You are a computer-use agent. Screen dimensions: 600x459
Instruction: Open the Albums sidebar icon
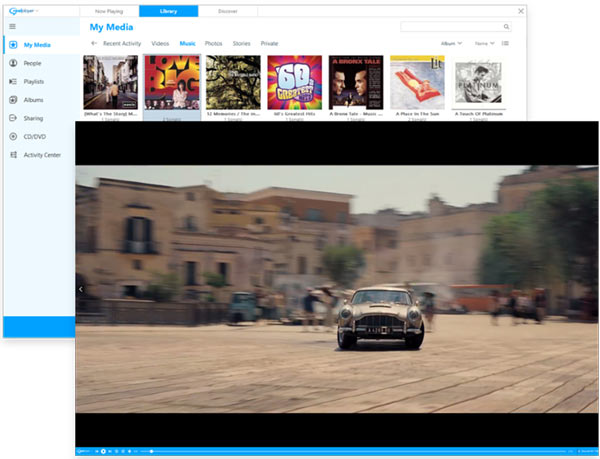(x=13, y=100)
